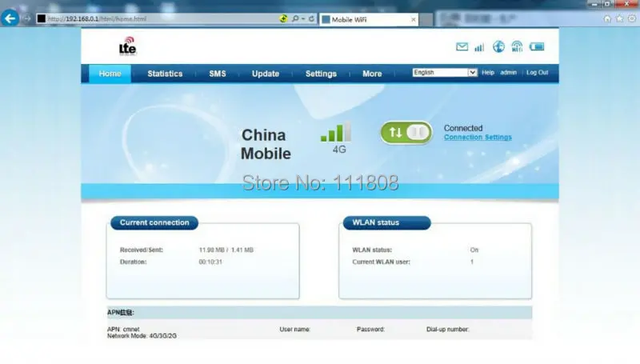Viewport: 640px width, 364px height.
Task: Click the globe network status icon
Action: coord(498,47)
